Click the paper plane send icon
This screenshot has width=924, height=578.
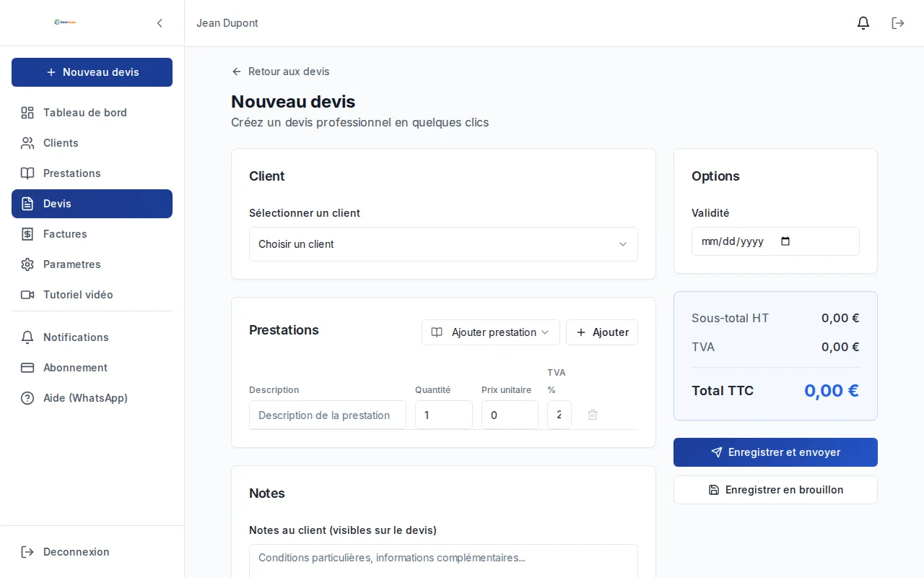[717, 452]
